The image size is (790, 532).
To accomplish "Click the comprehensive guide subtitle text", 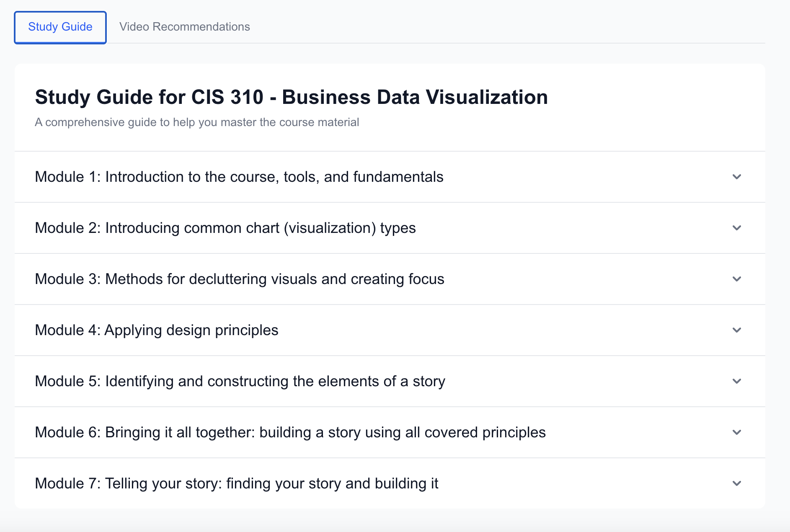I will [x=197, y=122].
